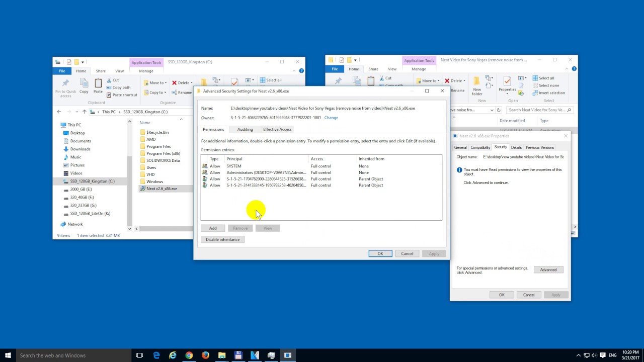This screenshot has width=644, height=362.
Task: Open Move to dropdown in Neat Video window
Action: tap(427, 80)
